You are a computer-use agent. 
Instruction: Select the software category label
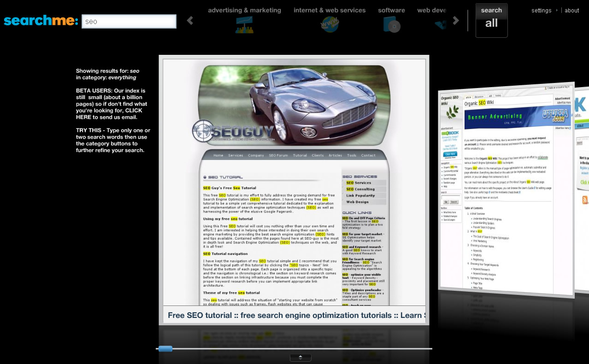(x=391, y=10)
